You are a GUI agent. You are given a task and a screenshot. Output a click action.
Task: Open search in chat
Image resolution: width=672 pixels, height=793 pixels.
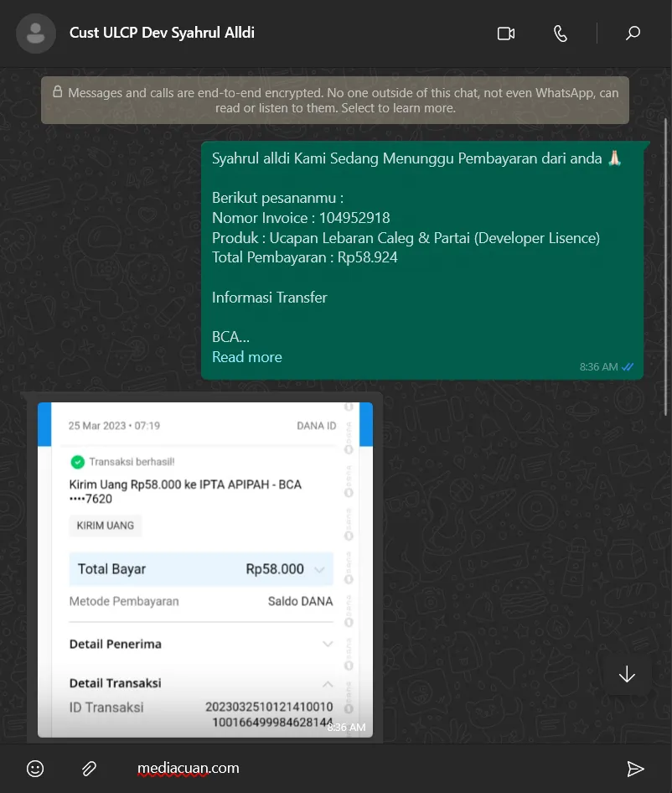pyautogui.click(x=633, y=34)
